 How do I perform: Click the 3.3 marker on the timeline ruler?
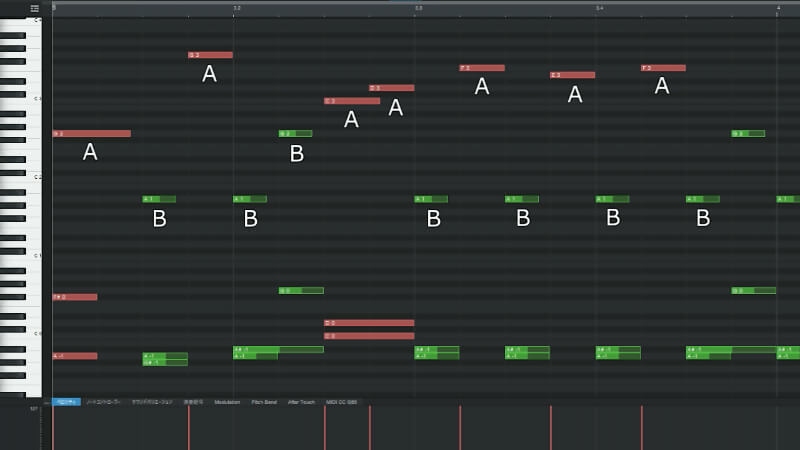click(x=418, y=8)
